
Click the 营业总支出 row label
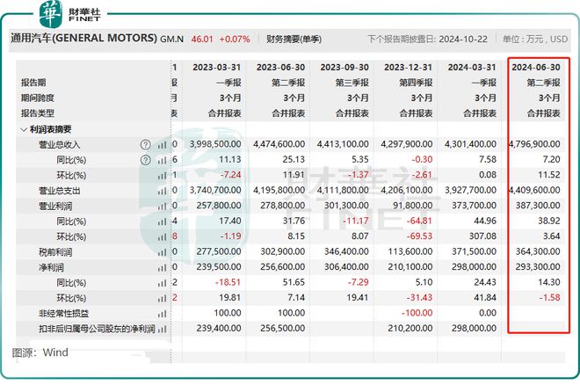click(59, 191)
